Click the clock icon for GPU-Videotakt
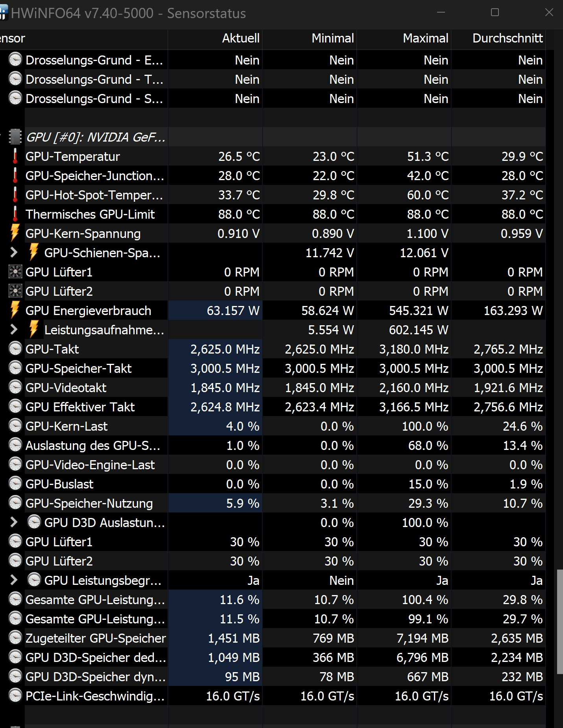The height and width of the screenshot is (728, 563). point(15,387)
